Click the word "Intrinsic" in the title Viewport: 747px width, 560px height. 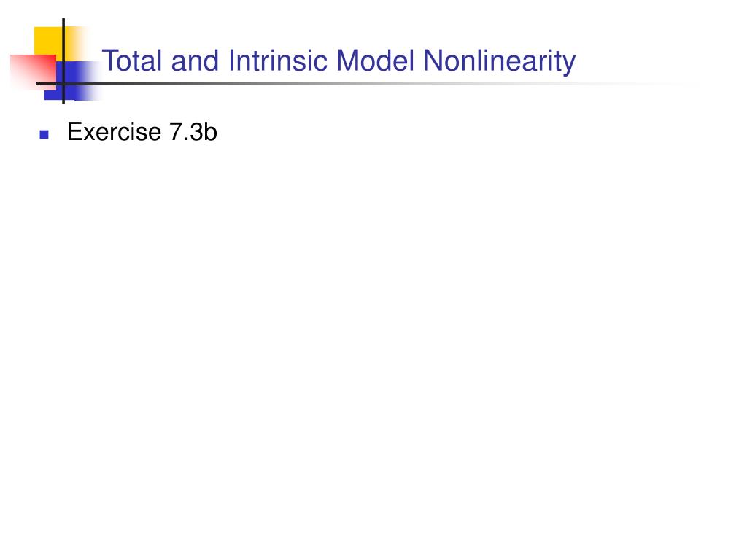278,61
